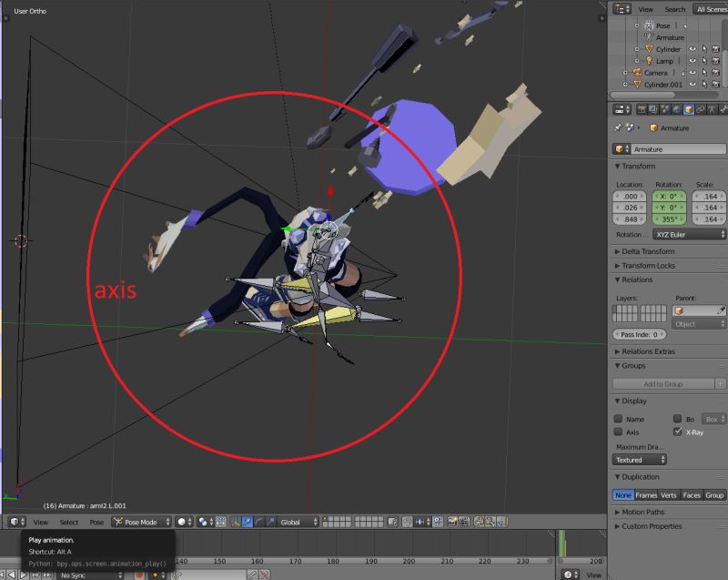Viewport: 728px width, 580px height.
Task: Disable the X-Ray checkbox
Action: [x=677, y=432]
